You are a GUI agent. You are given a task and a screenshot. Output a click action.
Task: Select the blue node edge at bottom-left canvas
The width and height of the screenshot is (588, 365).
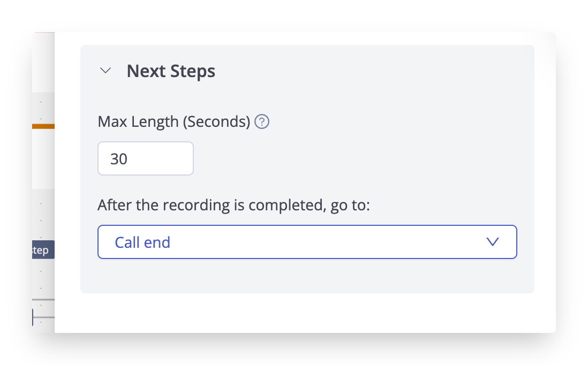click(33, 317)
